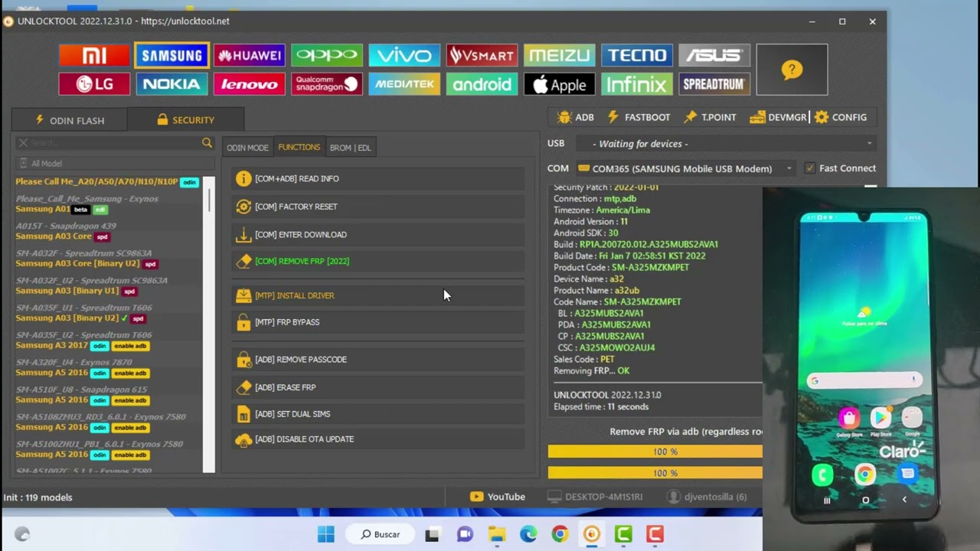This screenshot has width=980, height=551.
Task: Launch Microsoft Edge from the taskbar
Action: pyautogui.click(x=528, y=534)
